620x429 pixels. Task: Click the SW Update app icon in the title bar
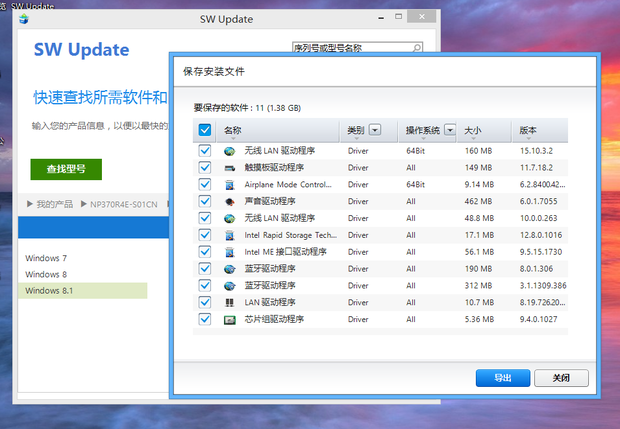[x=24, y=19]
